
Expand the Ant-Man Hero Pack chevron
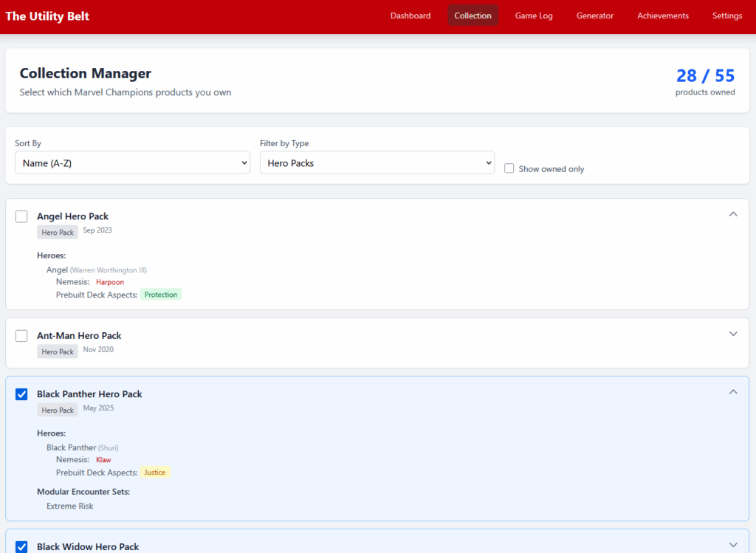click(x=733, y=334)
